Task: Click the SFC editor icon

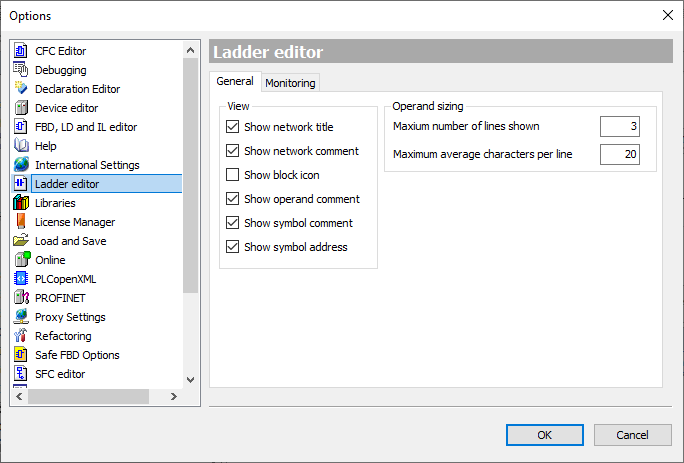Action: pos(21,374)
